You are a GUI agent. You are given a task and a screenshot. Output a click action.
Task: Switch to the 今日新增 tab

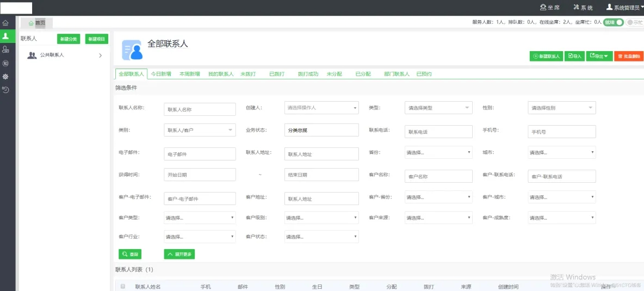click(161, 75)
